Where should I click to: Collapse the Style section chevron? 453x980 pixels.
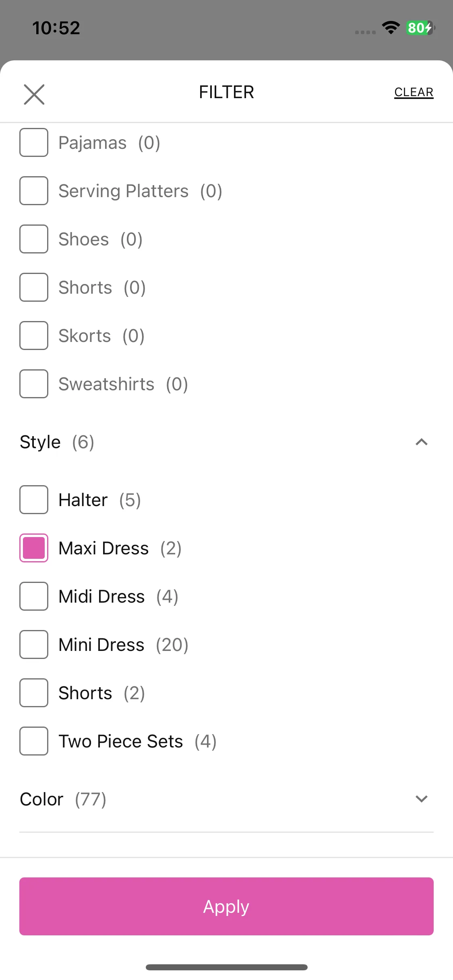421,442
